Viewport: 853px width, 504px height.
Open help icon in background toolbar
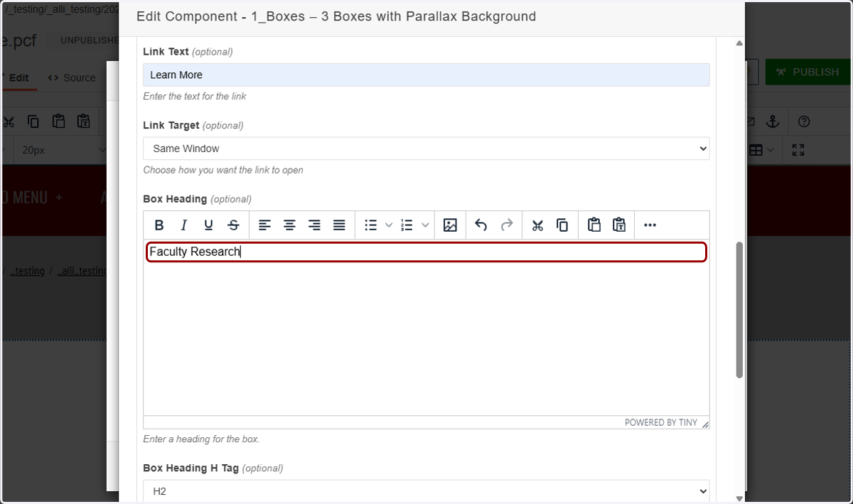pos(804,122)
